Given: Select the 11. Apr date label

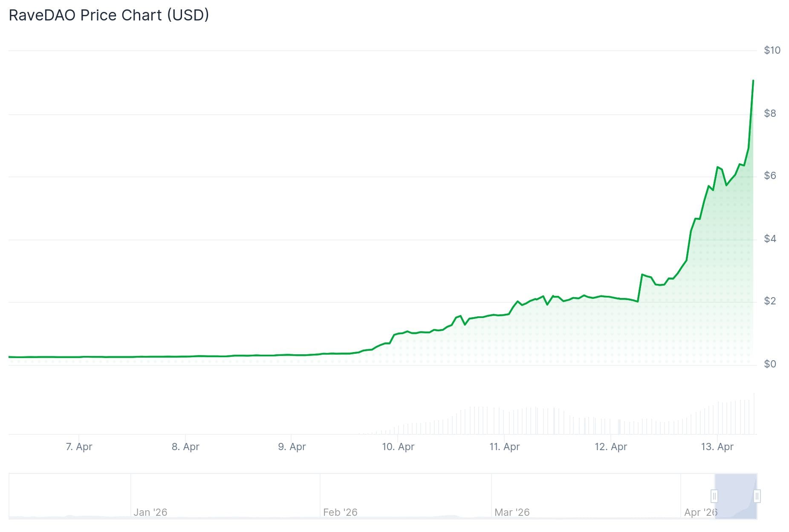Looking at the screenshot, I should (x=504, y=447).
